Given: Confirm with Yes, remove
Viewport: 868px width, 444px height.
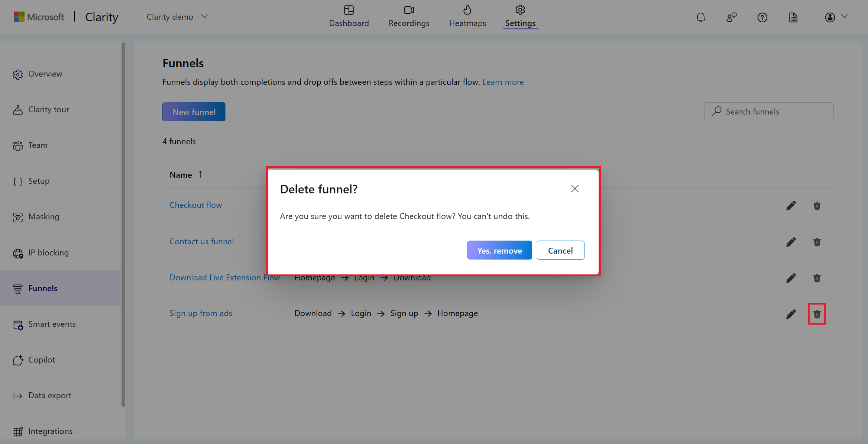Looking at the screenshot, I should click(x=499, y=250).
